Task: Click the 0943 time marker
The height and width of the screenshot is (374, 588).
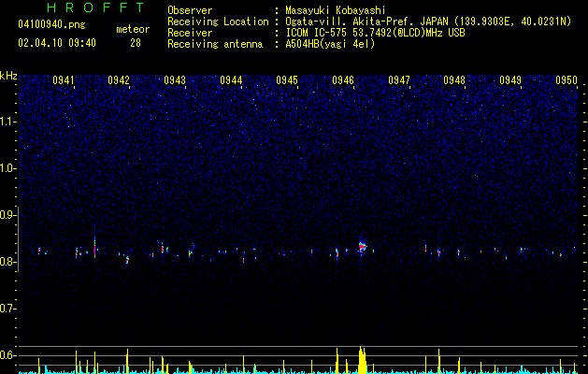Action: coord(175,80)
